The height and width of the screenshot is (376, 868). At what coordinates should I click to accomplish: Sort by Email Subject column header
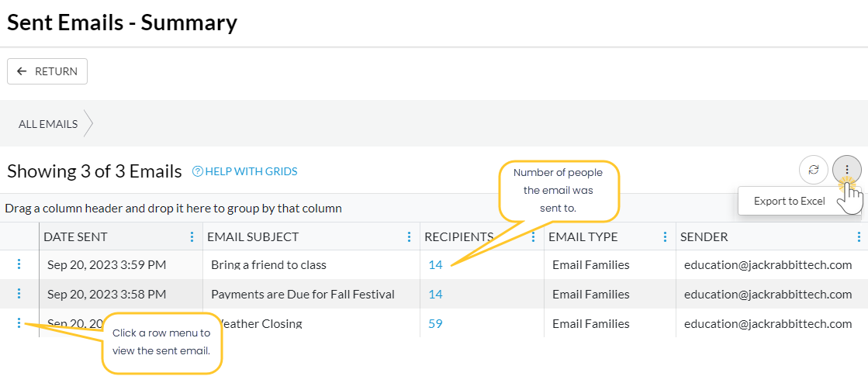pyautogui.click(x=253, y=237)
